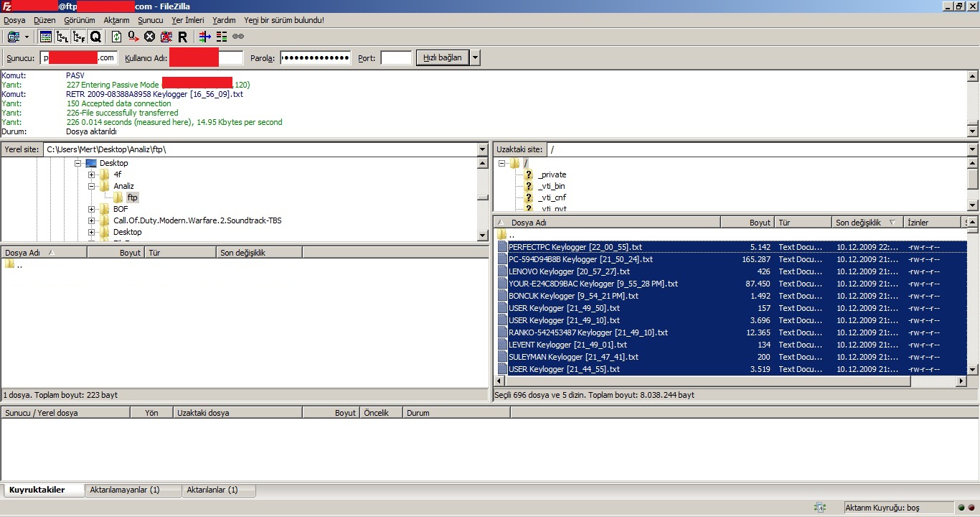Focus the Parola password field

tap(316, 58)
